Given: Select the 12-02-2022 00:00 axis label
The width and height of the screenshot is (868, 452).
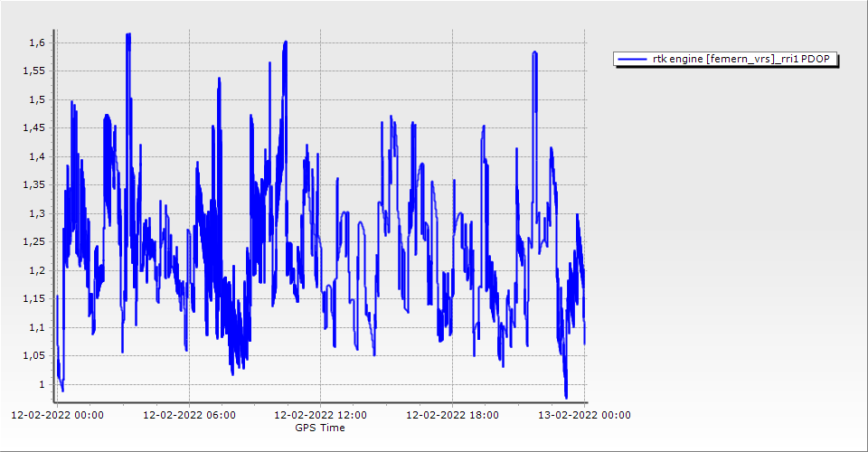Looking at the screenshot, I should pyautogui.click(x=57, y=415).
